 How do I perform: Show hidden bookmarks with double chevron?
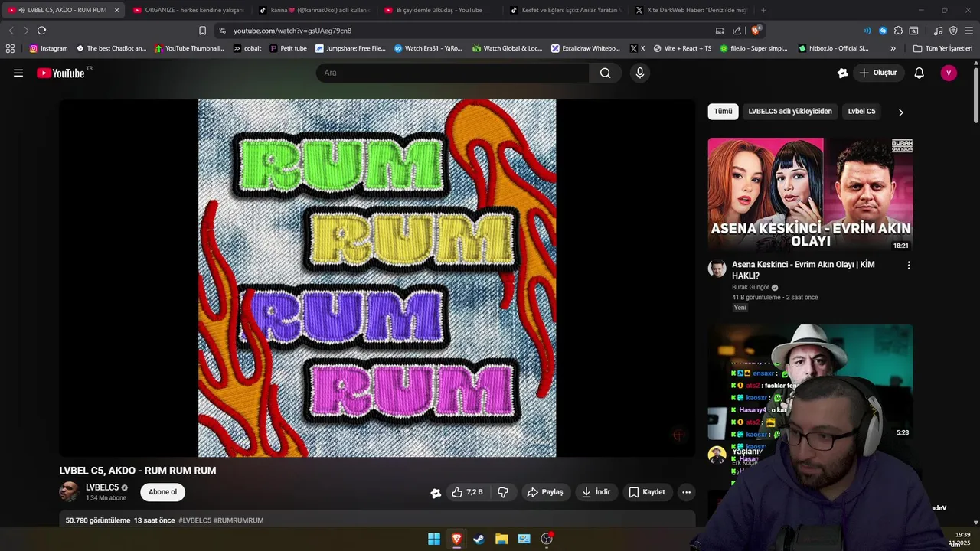(x=893, y=48)
